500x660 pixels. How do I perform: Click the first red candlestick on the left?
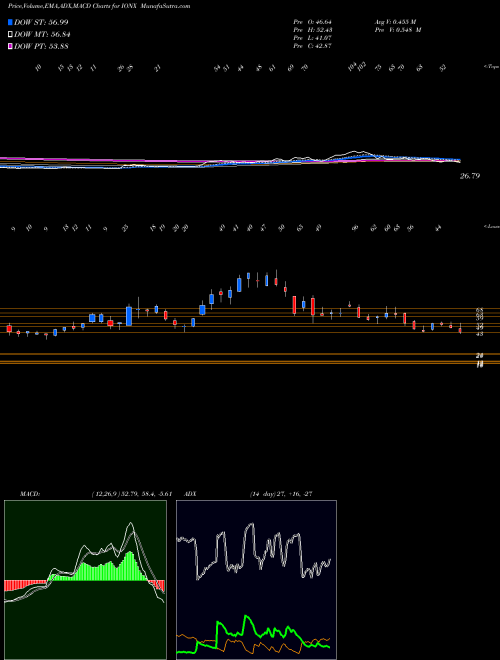click(x=9, y=329)
